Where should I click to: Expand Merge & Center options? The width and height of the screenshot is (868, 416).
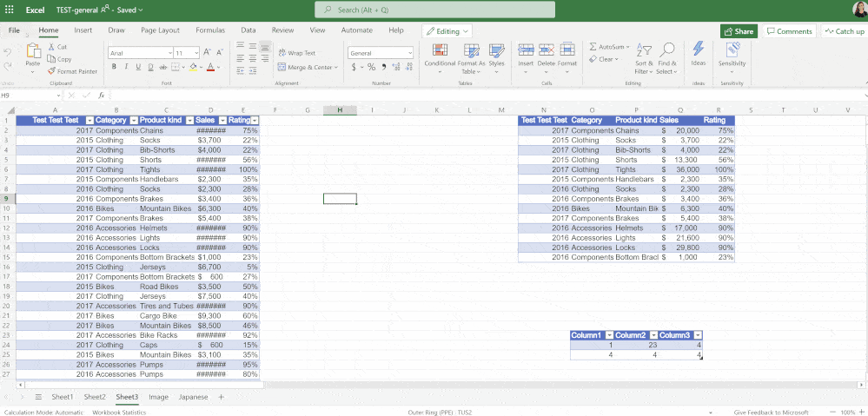pyautogui.click(x=336, y=68)
